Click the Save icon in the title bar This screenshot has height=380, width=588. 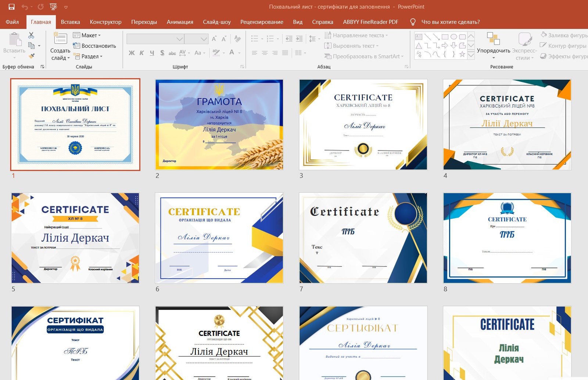[11, 7]
